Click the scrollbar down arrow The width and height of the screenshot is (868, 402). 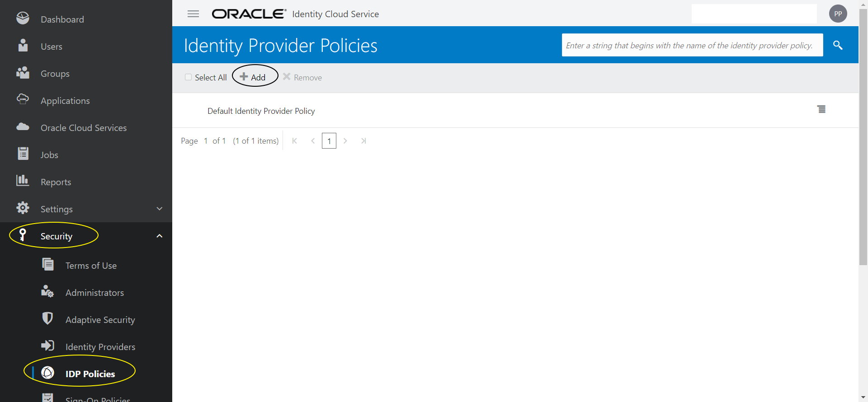pyautogui.click(x=863, y=397)
